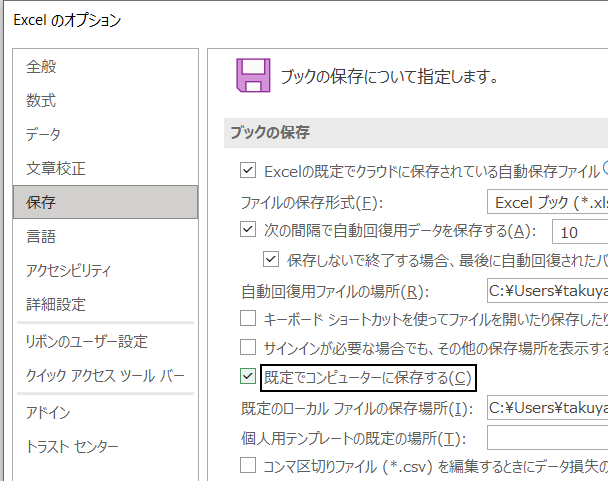This screenshot has width=608, height=481.
Task: Click 既定のローカル ファイルの保存場所 path field
Action: coord(548,407)
